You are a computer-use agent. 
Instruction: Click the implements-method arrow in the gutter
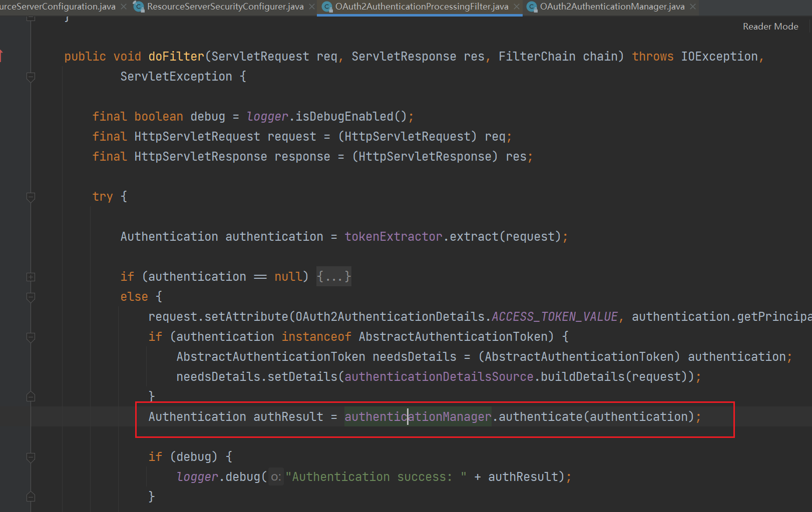2,56
